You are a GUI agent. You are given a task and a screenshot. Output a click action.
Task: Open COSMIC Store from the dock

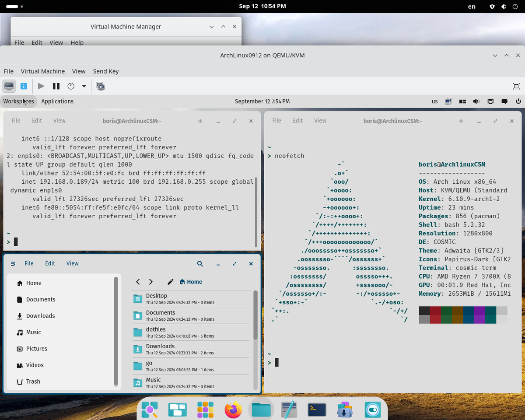(345, 410)
